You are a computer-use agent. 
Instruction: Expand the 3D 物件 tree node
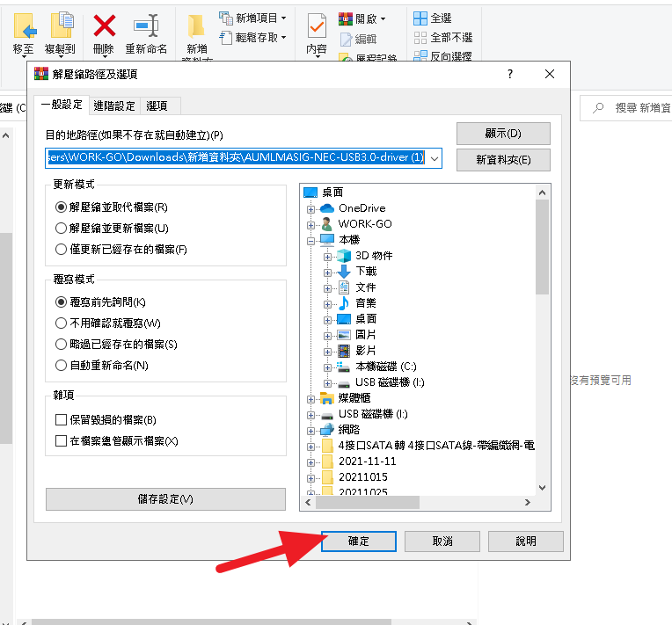pyautogui.click(x=327, y=257)
